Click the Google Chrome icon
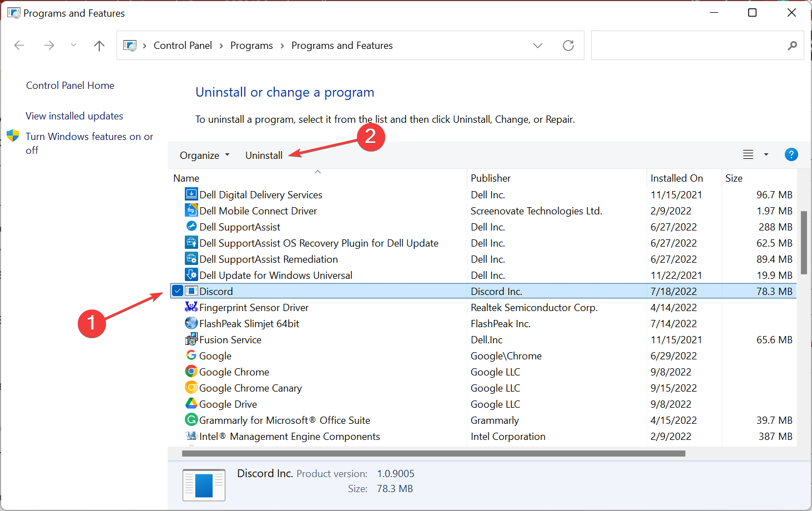The width and height of the screenshot is (812, 511). tap(191, 371)
